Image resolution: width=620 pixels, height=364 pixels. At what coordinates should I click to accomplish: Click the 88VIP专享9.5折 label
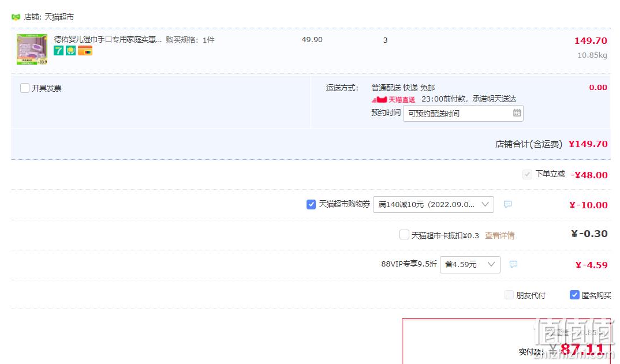409,264
